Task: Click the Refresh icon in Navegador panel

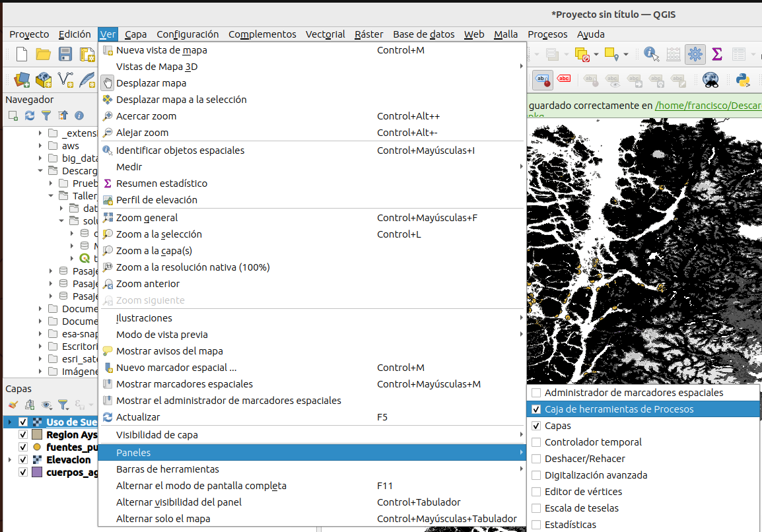Action: [x=30, y=116]
